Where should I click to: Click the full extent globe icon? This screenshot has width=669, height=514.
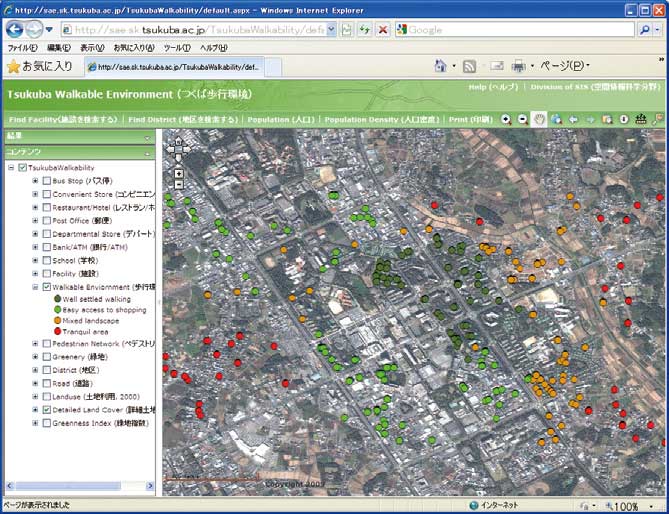pos(556,120)
